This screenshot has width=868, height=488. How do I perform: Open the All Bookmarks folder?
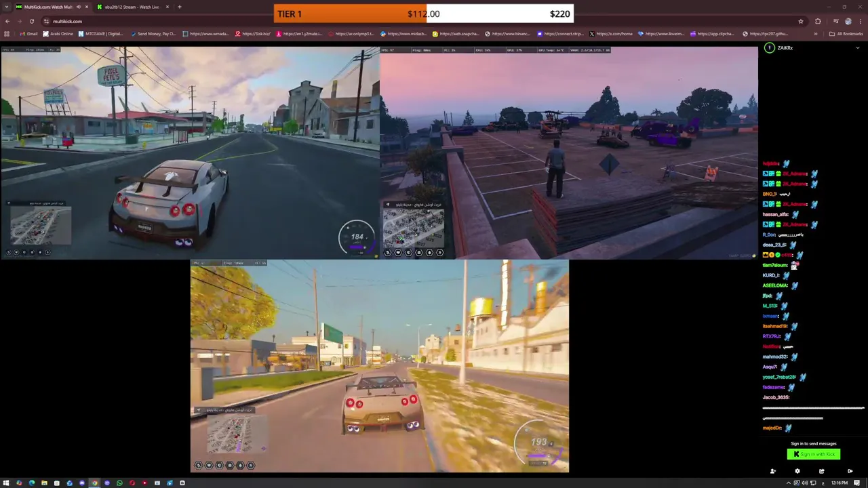(x=846, y=33)
